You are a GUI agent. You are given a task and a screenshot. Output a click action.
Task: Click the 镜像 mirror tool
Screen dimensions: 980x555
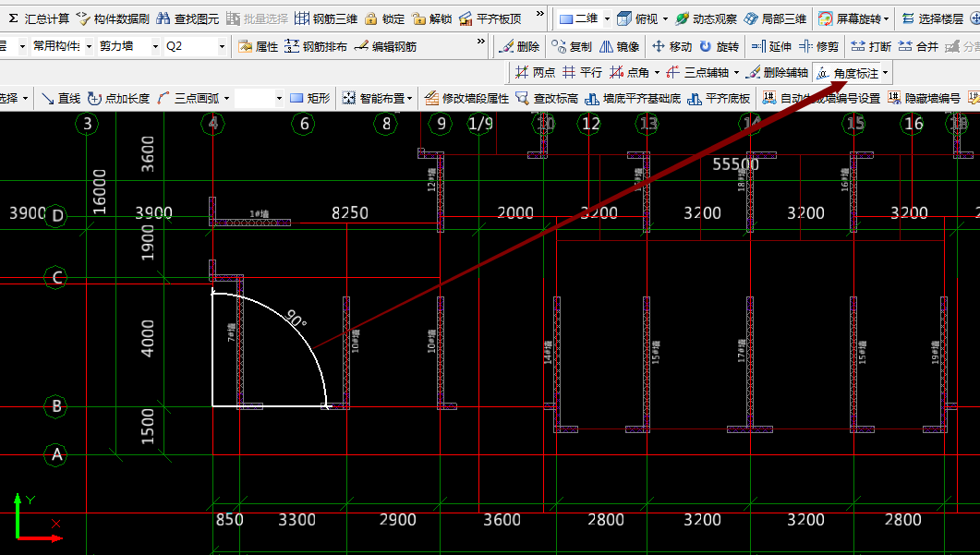(x=619, y=46)
